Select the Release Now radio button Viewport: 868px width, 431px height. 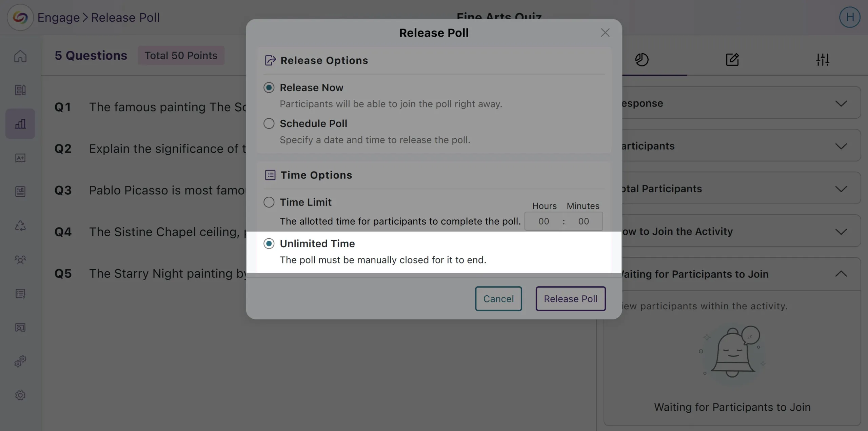[269, 87]
